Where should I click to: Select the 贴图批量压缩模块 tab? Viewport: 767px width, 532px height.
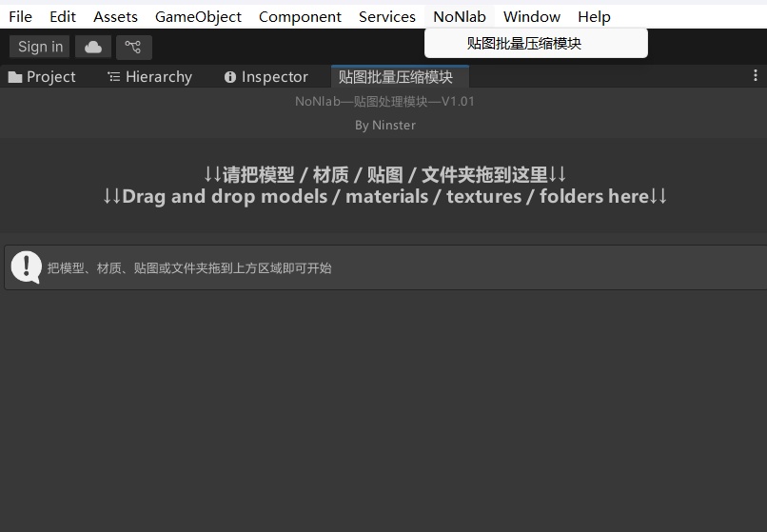400,77
